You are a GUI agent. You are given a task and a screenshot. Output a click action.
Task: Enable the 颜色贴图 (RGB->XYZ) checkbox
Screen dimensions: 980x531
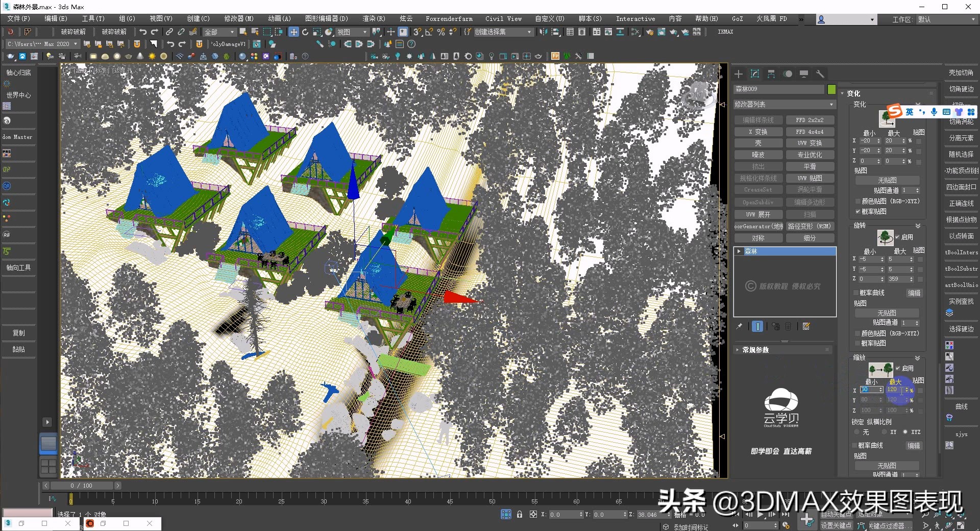click(857, 201)
